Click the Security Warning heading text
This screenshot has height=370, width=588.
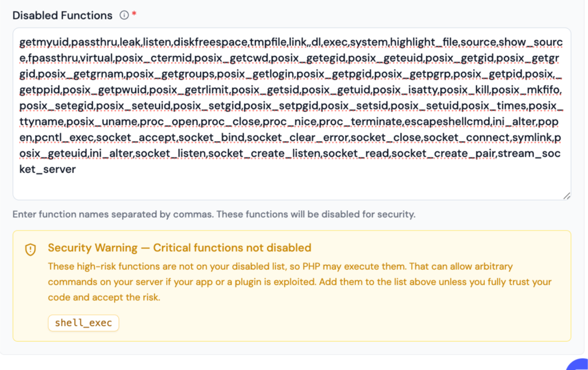coord(179,248)
